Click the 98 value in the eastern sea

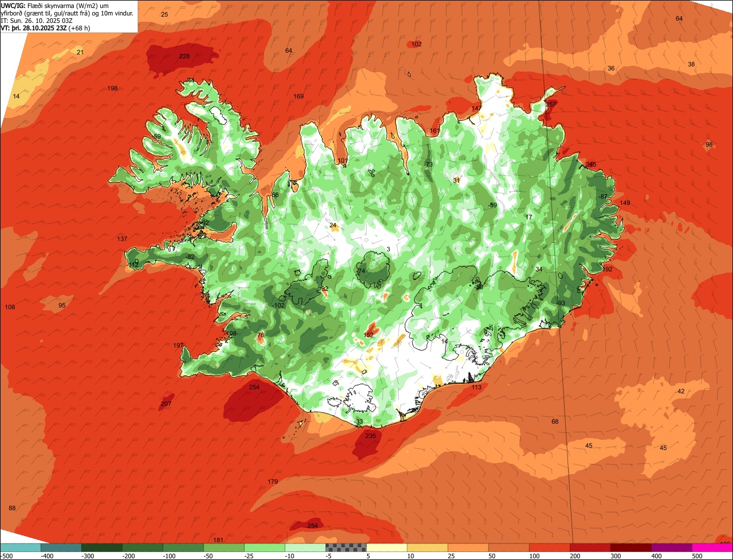709,144
